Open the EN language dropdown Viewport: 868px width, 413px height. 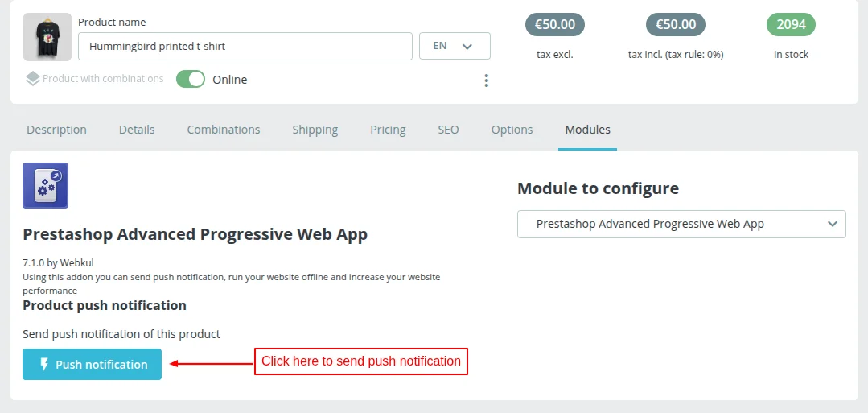[x=455, y=46]
